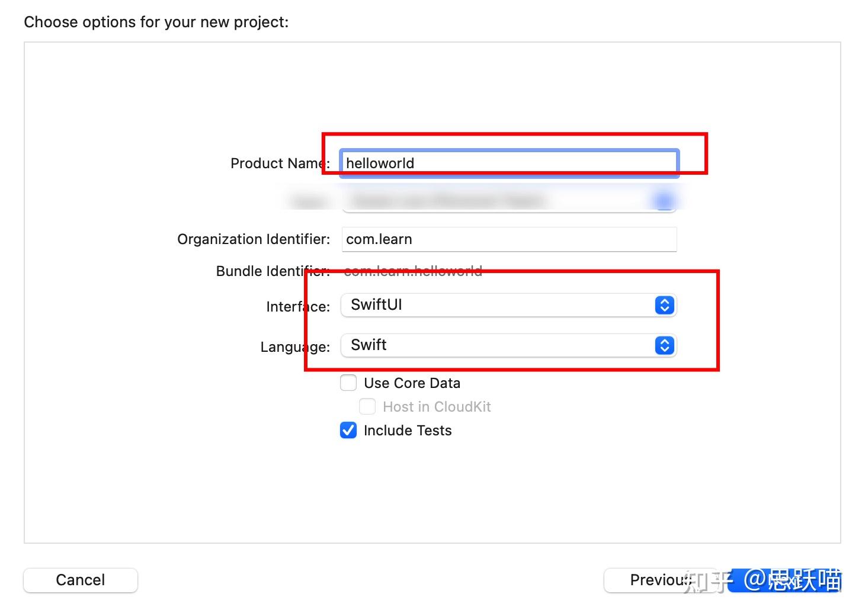Click the Interface label text
The width and height of the screenshot is (865, 616).
click(x=297, y=307)
